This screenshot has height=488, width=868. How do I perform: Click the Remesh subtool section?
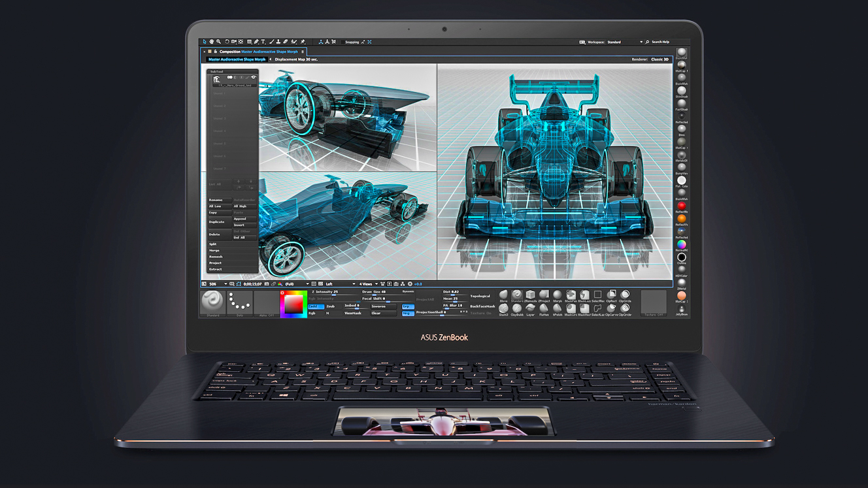tap(232, 257)
